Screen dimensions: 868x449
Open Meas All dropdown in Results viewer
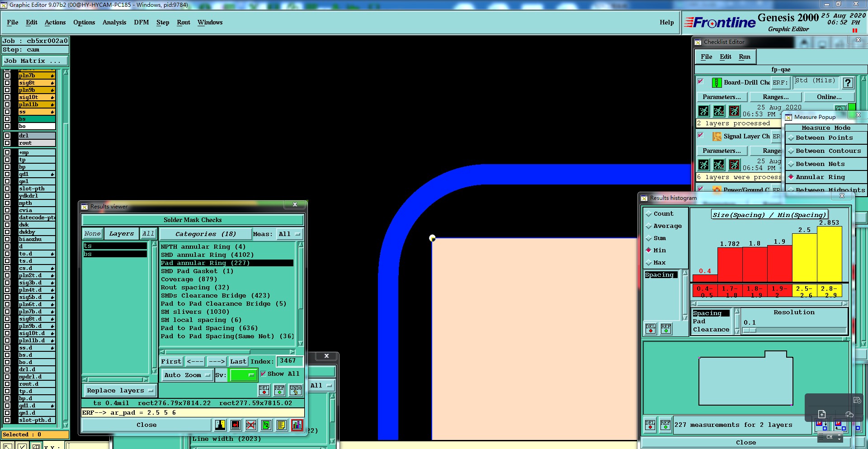point(289,234)
